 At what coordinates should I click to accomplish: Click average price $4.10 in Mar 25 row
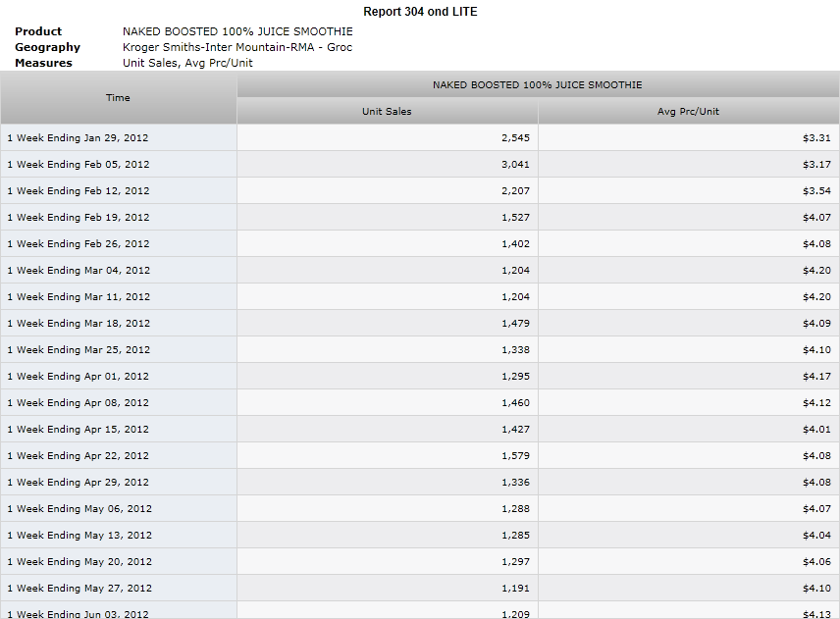pyautogui.click(x=816, y=349)
